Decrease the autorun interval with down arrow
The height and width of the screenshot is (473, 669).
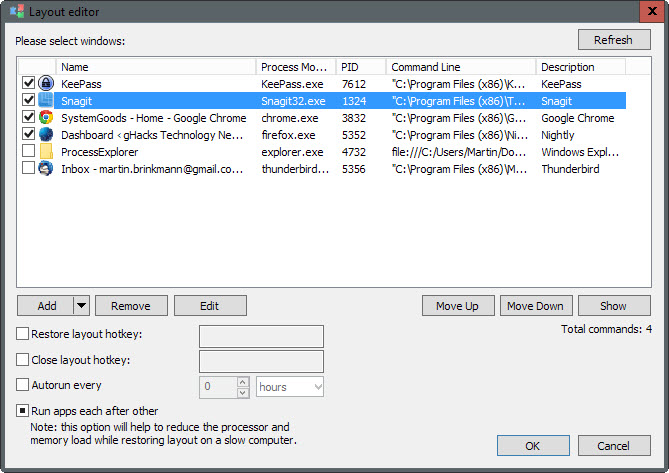[243, 392]
